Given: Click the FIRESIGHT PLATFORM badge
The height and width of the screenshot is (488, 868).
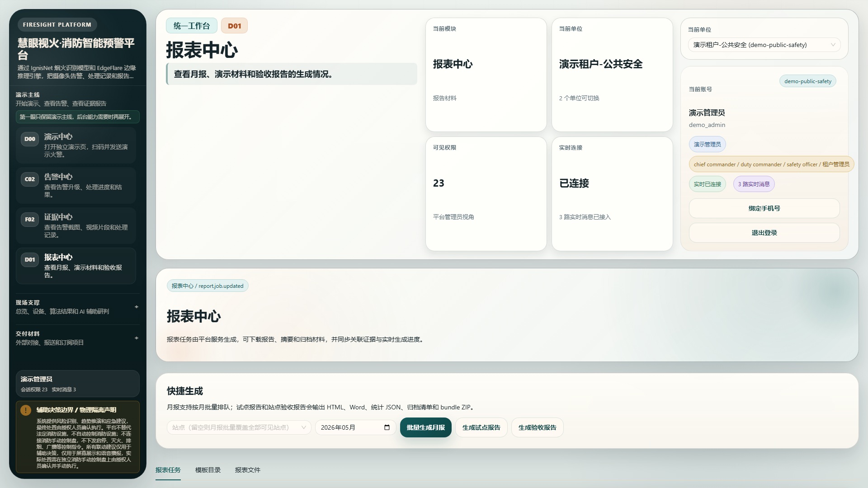Looking at the screenshot, I should [x=57, y=25].
